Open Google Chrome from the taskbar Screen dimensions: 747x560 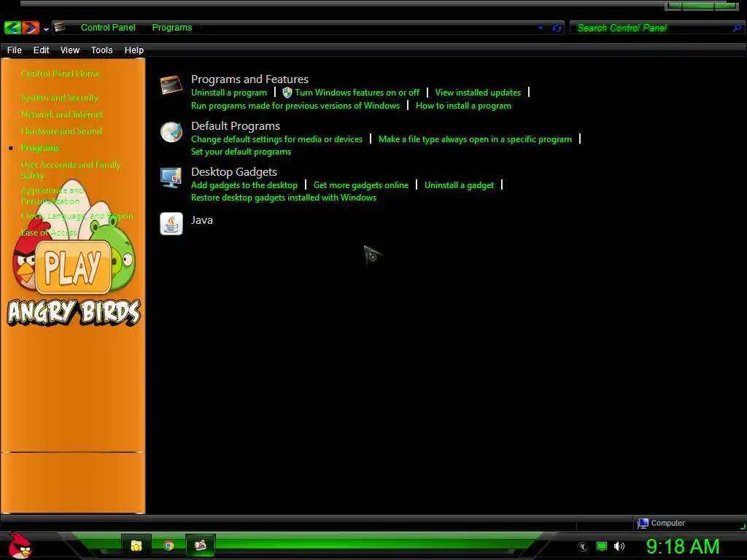click(x=169, y=545)
